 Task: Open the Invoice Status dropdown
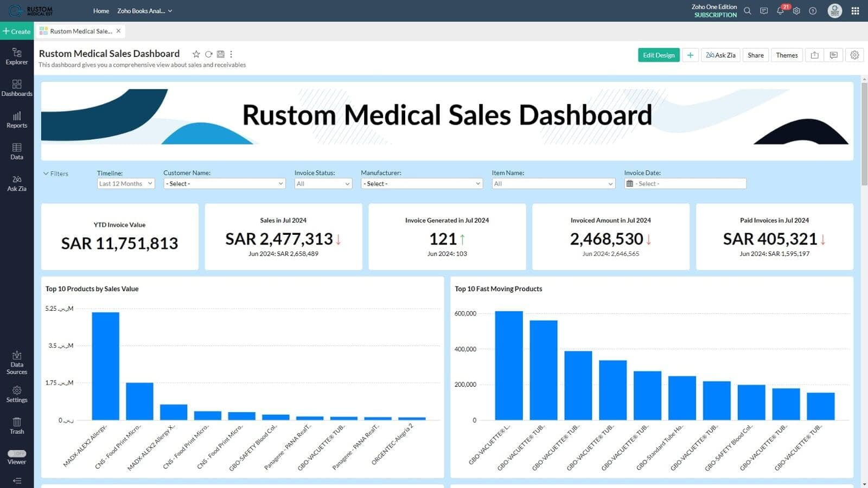323,184
